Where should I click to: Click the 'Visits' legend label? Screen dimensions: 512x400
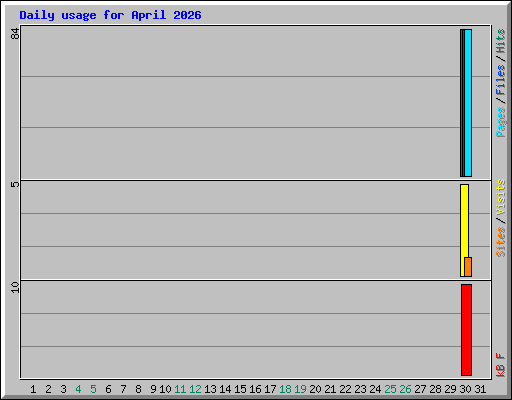(x=500, y=197)
